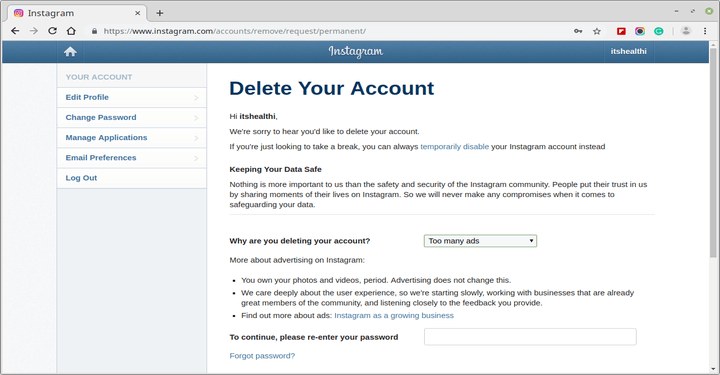This screenshot has width=720, height=375.
Task: Click the temporarily disable link
Action: [x=455, y=146]
